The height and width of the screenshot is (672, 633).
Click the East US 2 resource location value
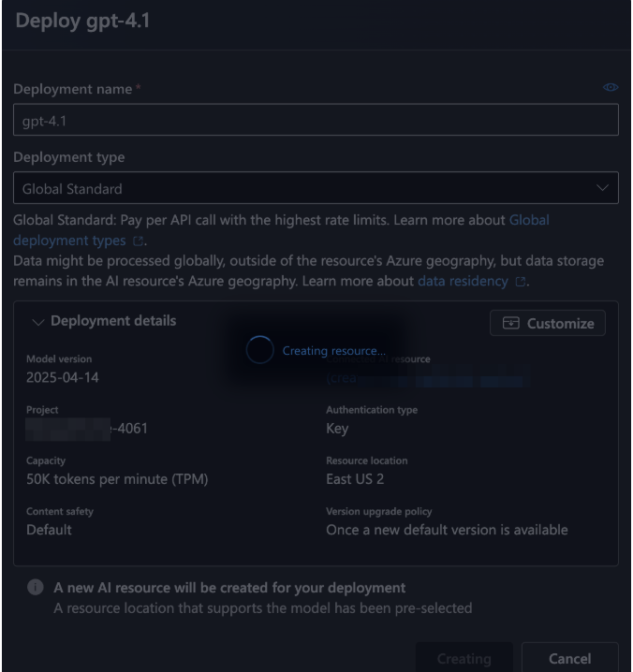click(355, 479)
